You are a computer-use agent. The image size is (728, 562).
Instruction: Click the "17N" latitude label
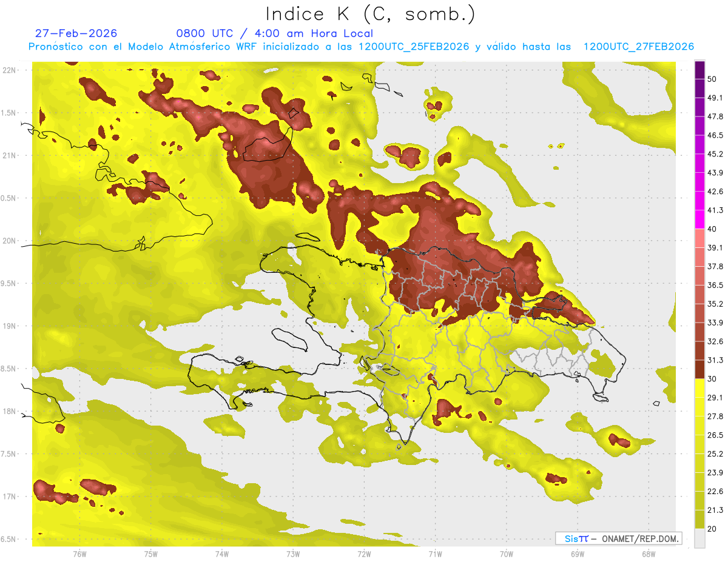tap(10, 497)
